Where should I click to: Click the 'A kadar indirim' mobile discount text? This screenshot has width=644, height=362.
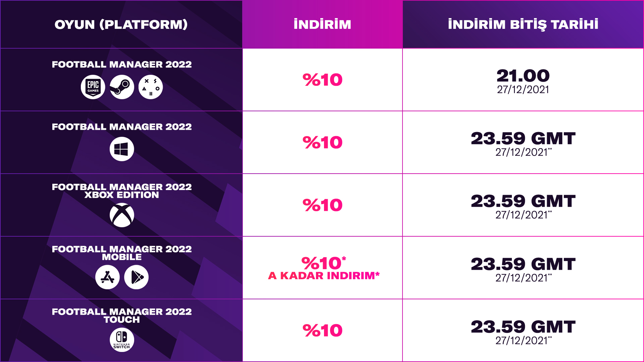[x=324, y=276]
